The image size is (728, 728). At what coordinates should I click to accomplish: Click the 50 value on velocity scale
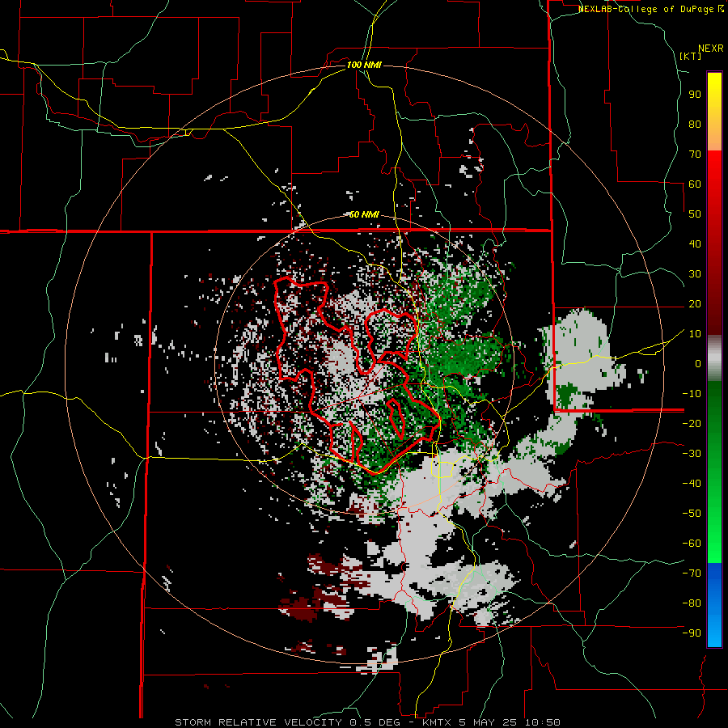pos(695,214)
